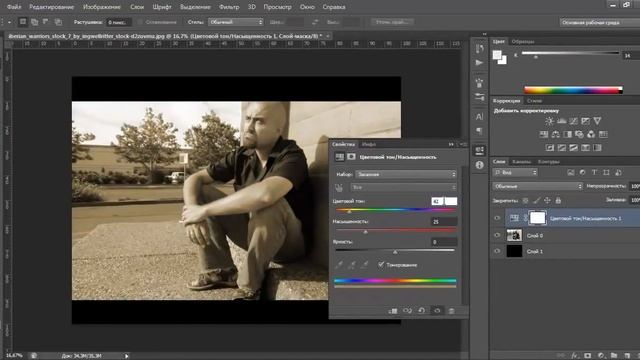Open the Paragraph panel icon
The width and height of the screenshot is (640, 360).
click(x=480, y=131)
